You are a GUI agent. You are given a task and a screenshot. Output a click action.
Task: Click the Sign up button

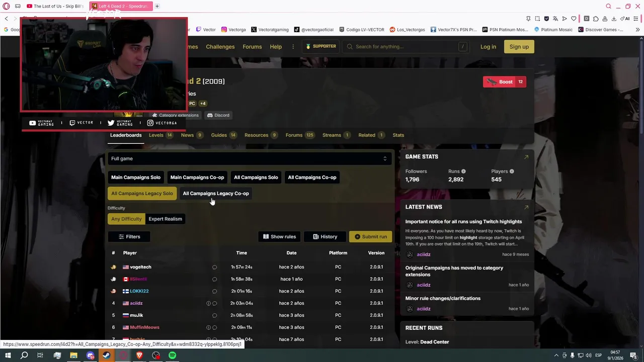[519, 47]
